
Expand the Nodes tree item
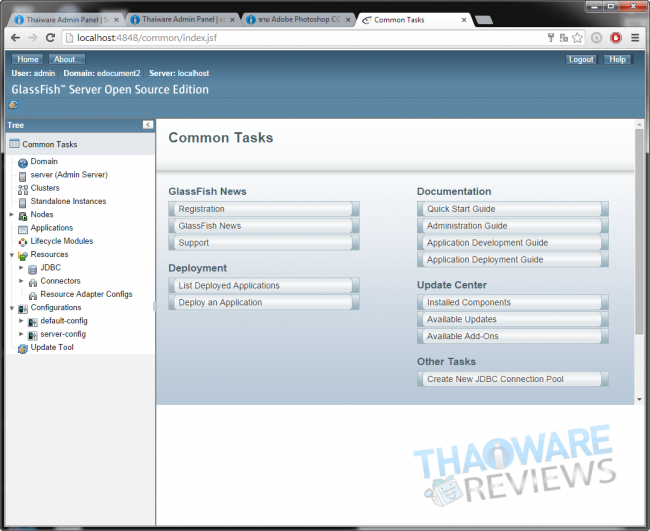(12, 214)
